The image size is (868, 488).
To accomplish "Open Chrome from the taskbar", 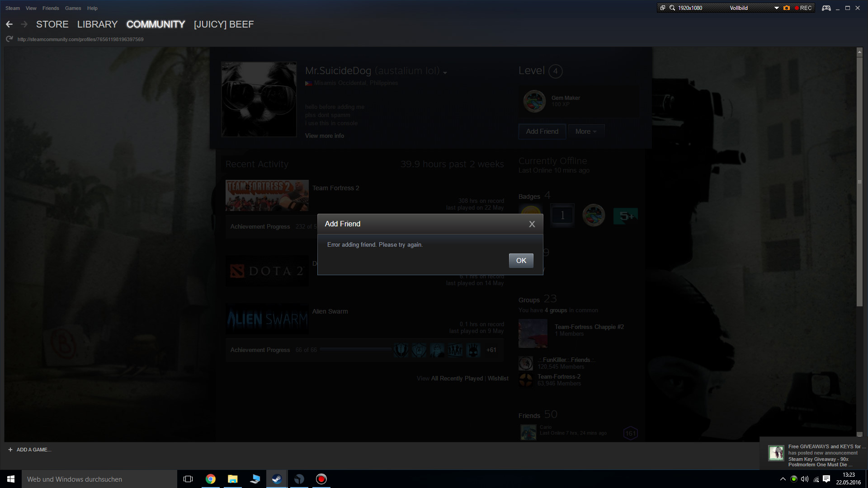I will (x=211, y=479).
